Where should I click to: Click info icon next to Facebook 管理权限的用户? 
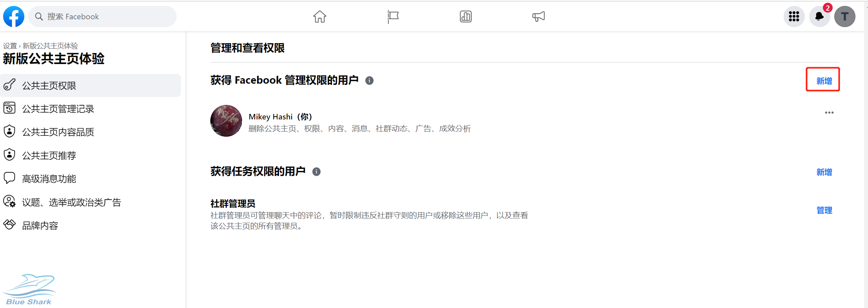[369, 81]
